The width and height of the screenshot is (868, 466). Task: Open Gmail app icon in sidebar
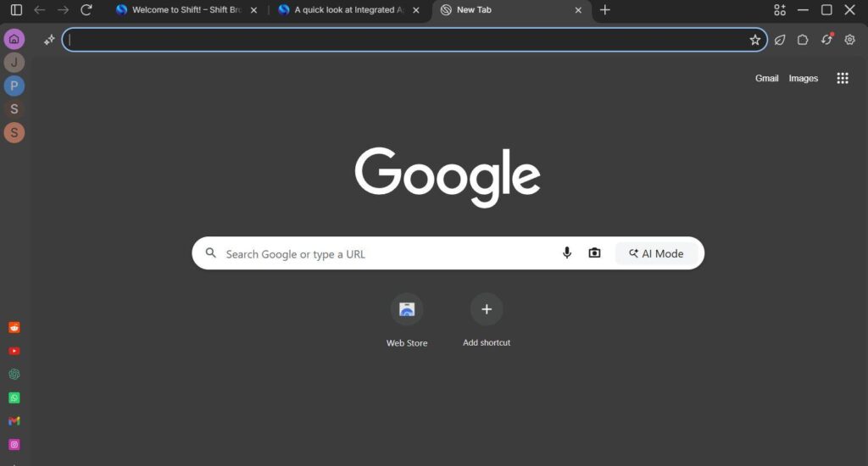pos(14,421)
